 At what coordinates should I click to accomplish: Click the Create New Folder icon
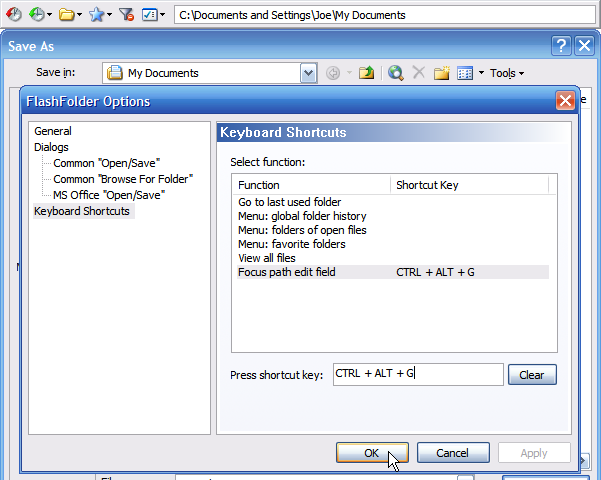[441, 73]
